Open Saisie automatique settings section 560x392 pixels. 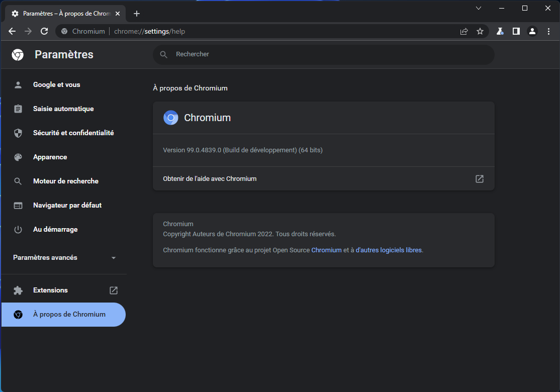[64, 109]
